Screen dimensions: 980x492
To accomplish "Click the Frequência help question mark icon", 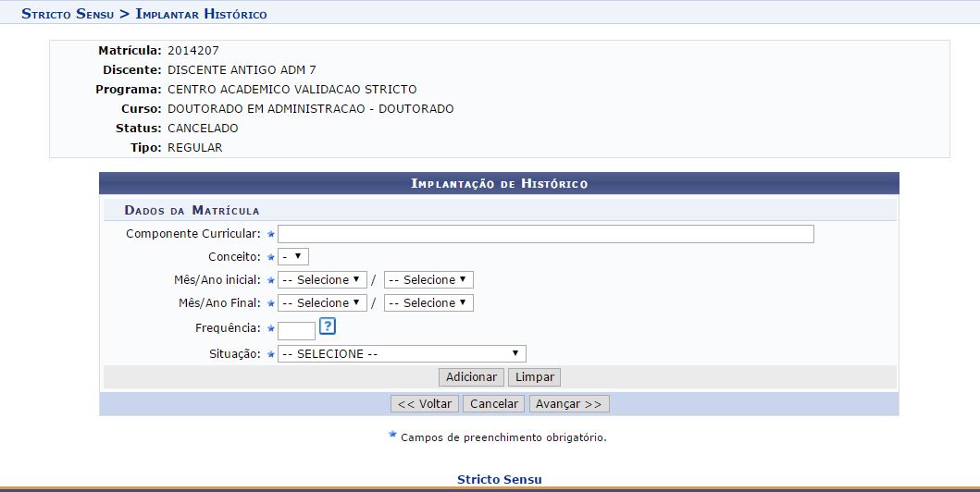I will [327, 326].
